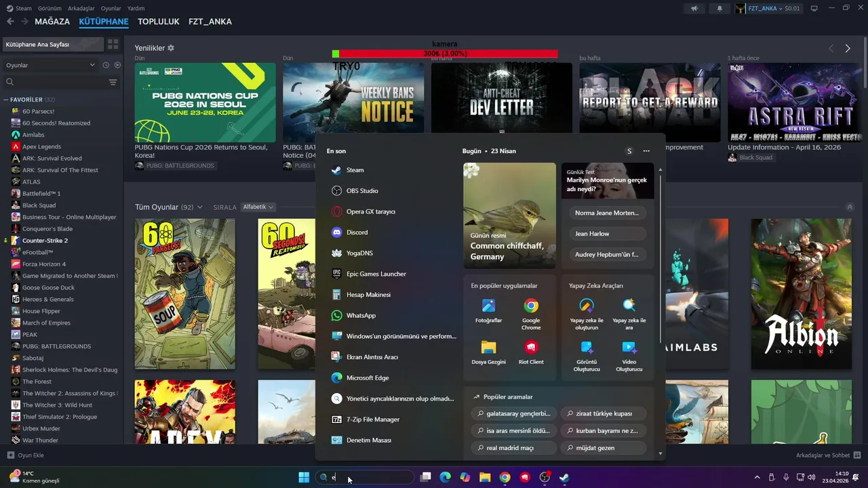Screen dimensions: 868x488
Task: Launch Riot Client from popular apps
Action: point(531,353)
